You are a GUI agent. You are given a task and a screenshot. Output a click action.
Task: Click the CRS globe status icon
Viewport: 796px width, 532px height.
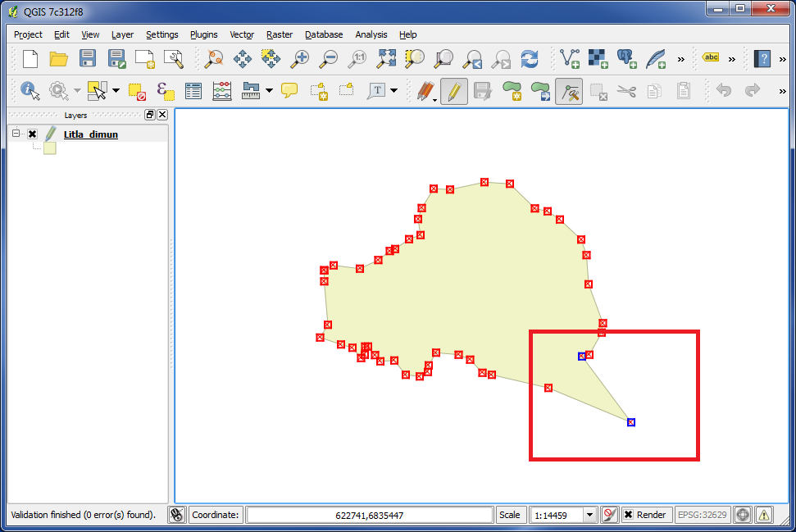742,515
